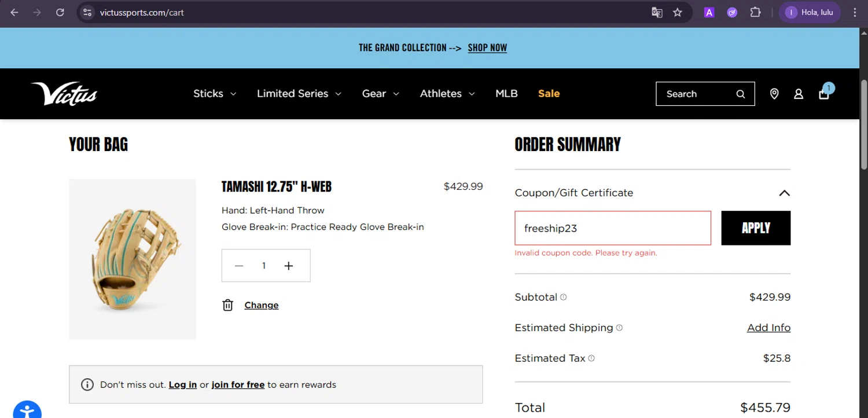This screenshot has height=418, width=868.
Task: Open the browser extensions puzzle menu
Action: coord(755,12)
